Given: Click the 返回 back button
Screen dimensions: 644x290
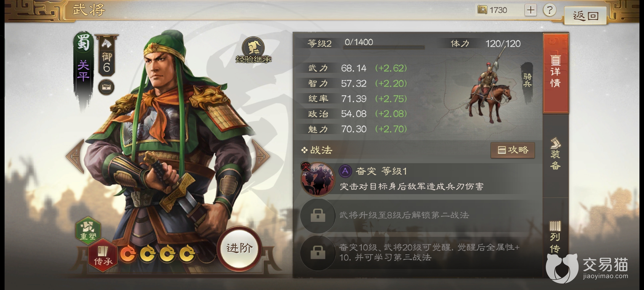Looking at the screenshot, I should 586,16.
